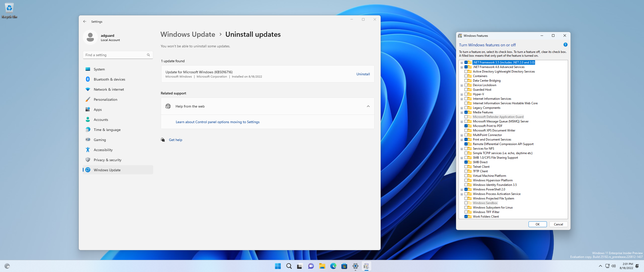Open System settings page

click(118, 69)
